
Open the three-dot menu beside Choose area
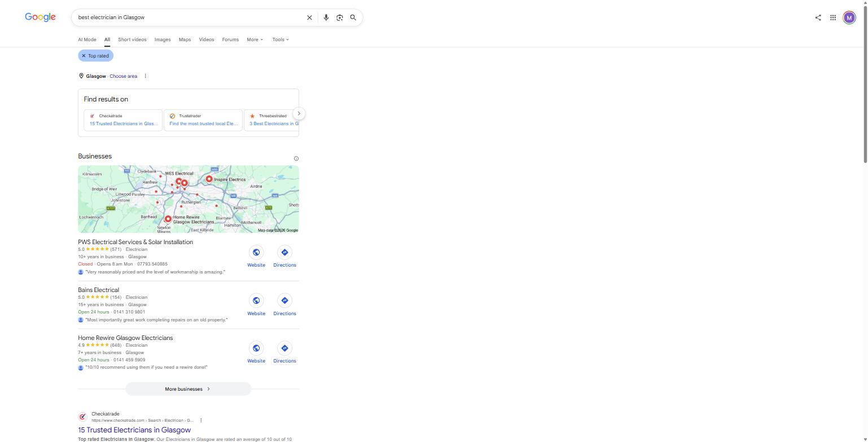click(145, 76)
